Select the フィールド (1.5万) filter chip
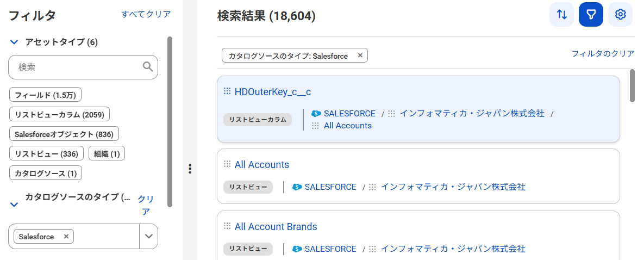644x260 pixels. [x=45, y=95]
